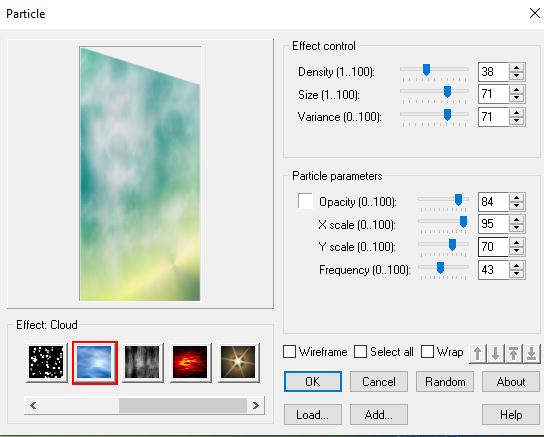This screenshot has width=544, height=437.
Task: Click the move down arrow icon
Action: tap(495, 354)
